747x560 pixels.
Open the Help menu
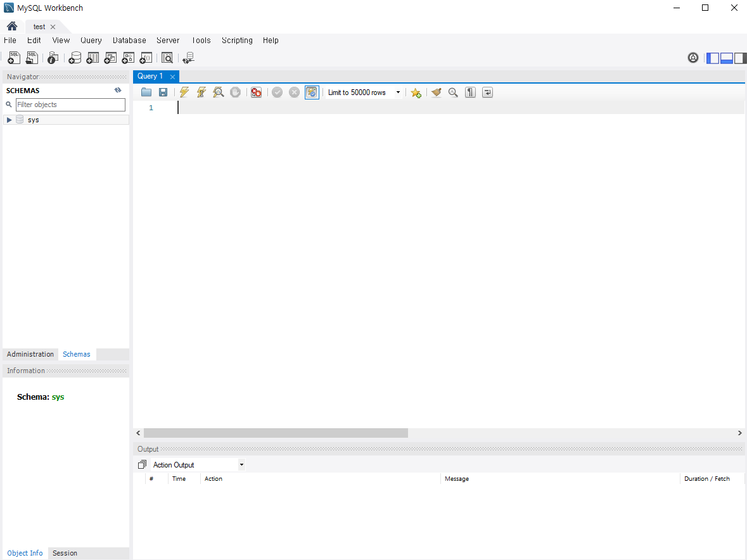pyautogui.click(x=271, y=41)
